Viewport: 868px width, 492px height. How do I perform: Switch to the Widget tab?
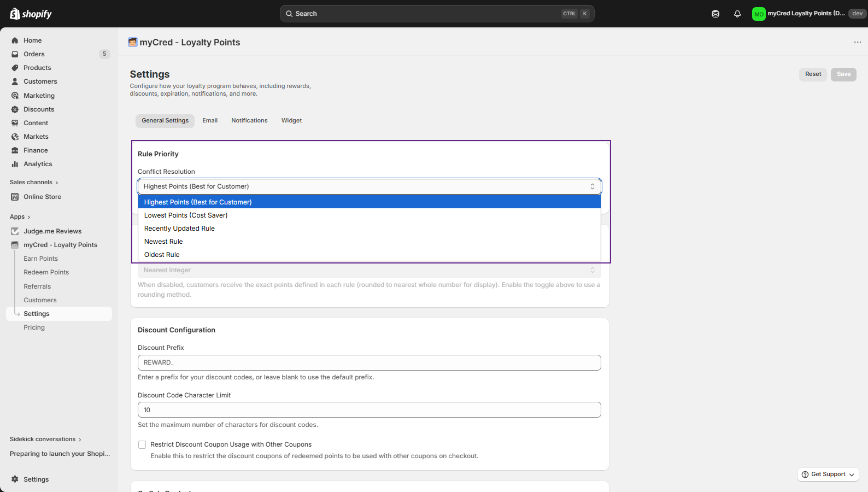291,121
